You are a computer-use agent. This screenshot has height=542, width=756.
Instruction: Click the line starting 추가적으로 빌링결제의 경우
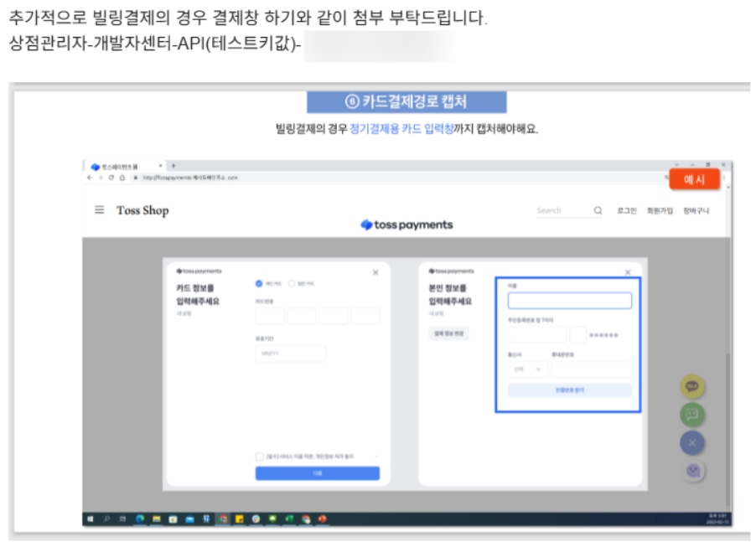point(248,18)
